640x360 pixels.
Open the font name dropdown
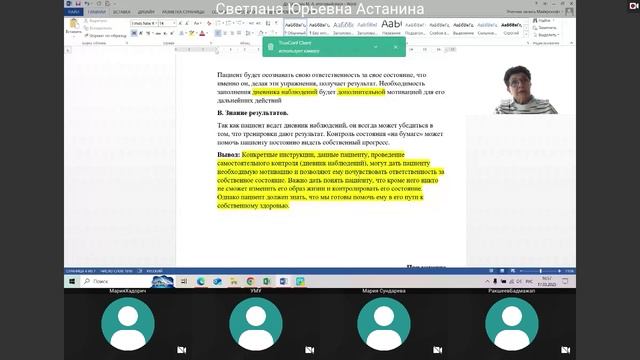[x=156, y=23]
